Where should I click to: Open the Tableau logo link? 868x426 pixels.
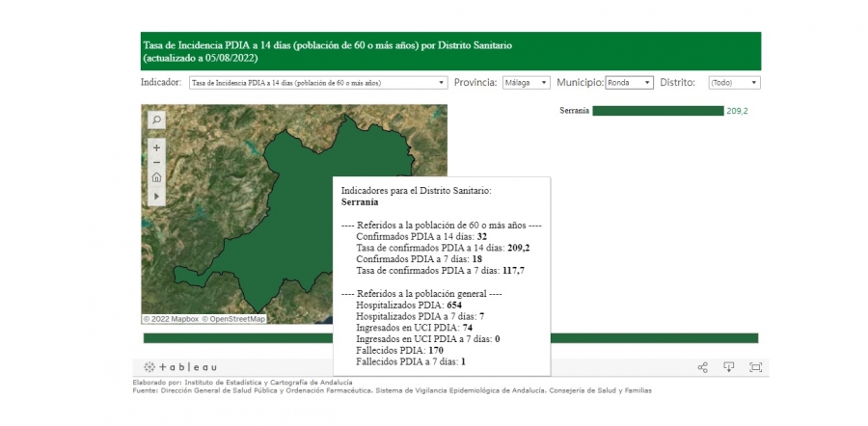coord(180,367)
